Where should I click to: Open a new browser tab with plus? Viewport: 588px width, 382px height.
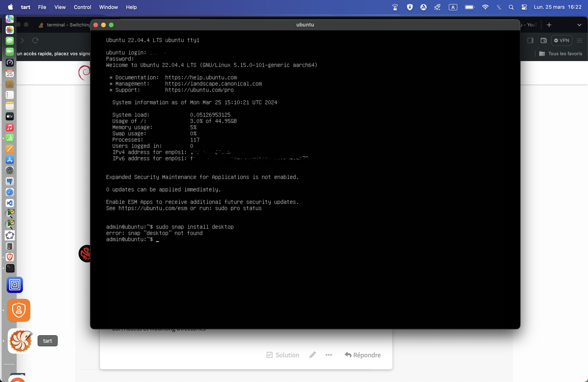(549, 25)
